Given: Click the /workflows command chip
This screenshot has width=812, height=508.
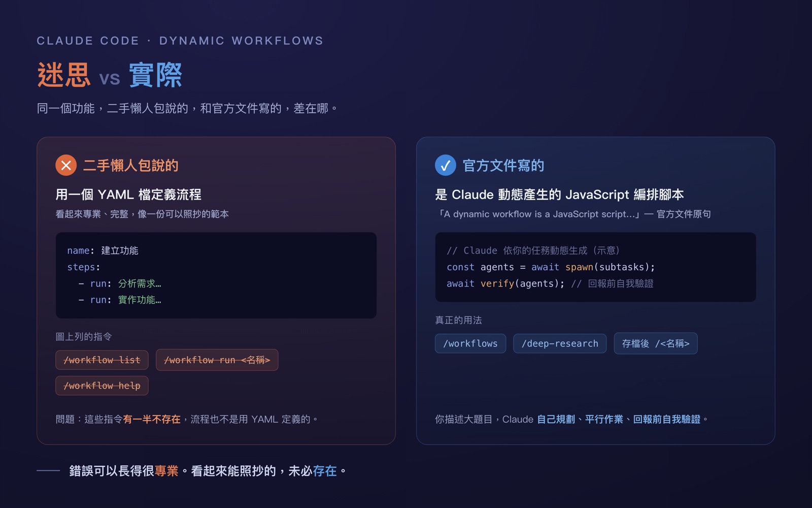Looking at the screenshot, I should [x=470, y=343].
